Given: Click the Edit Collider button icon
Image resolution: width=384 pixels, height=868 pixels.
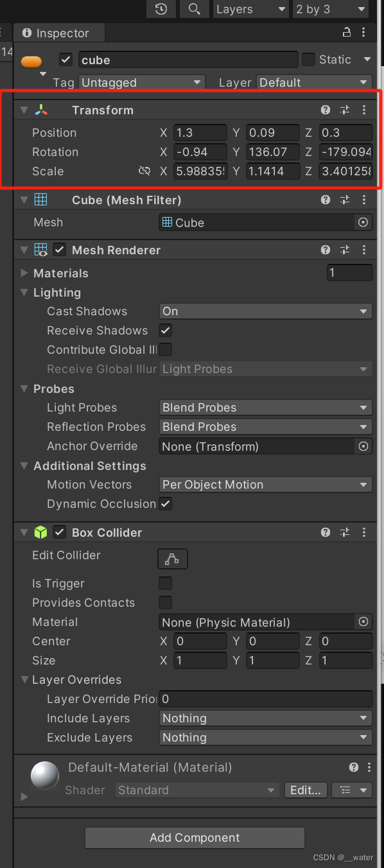Looking at the screenshot, I should (172, 559).
